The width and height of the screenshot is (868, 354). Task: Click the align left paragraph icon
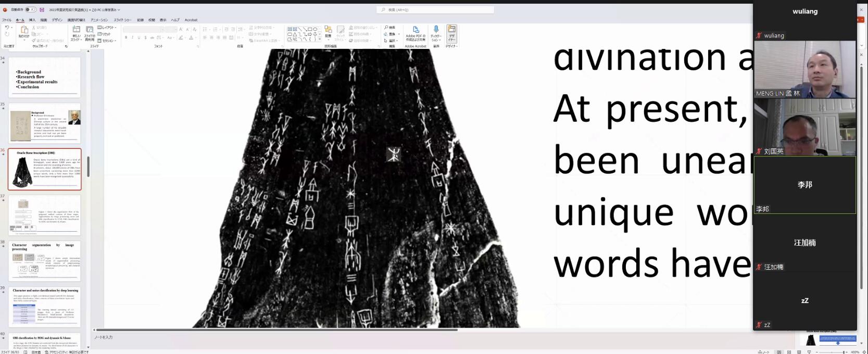[205, 37]
